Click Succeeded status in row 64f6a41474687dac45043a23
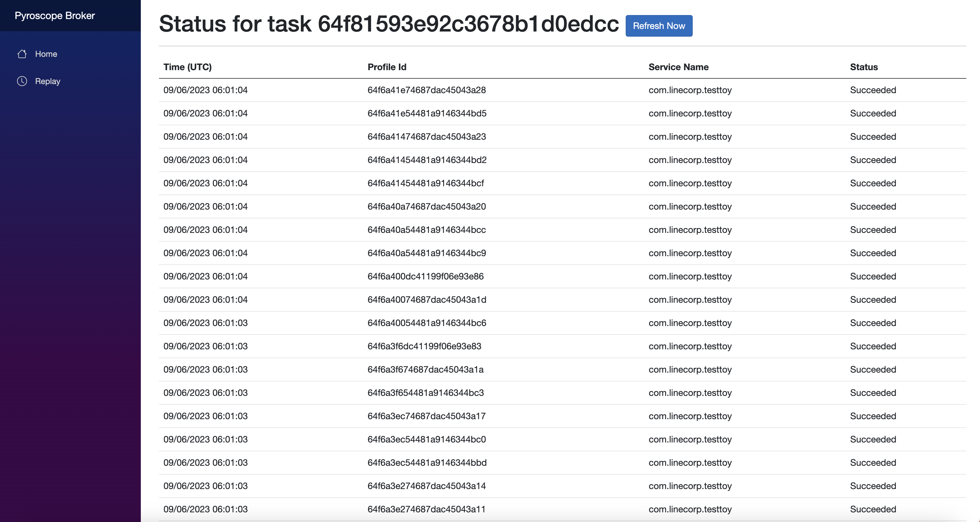Screen dimensions: 980x522 click(873, 137)
